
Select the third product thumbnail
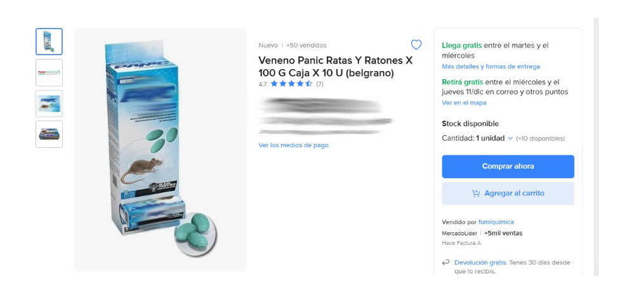[x=49, y=103]
